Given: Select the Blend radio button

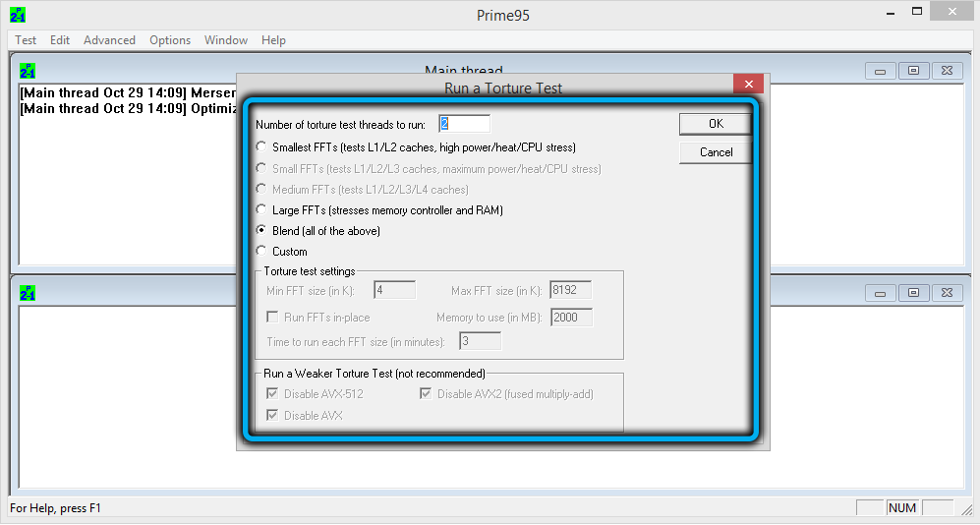Looking at the screenshot, I should [261, 231].
